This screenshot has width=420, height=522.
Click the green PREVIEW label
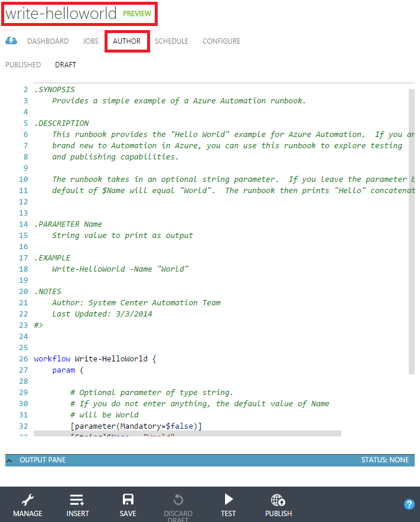click(x=137, y=14)
